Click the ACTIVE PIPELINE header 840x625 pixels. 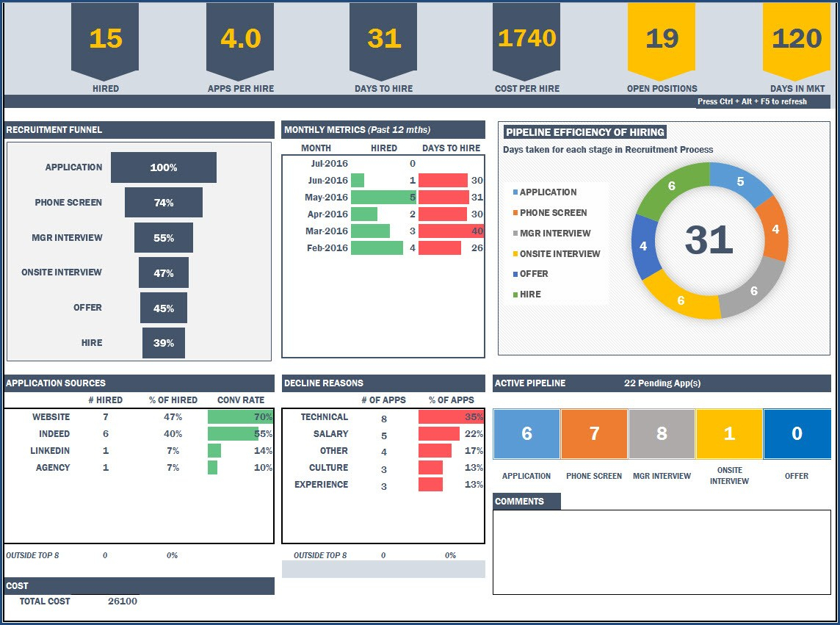coord(530,383)
